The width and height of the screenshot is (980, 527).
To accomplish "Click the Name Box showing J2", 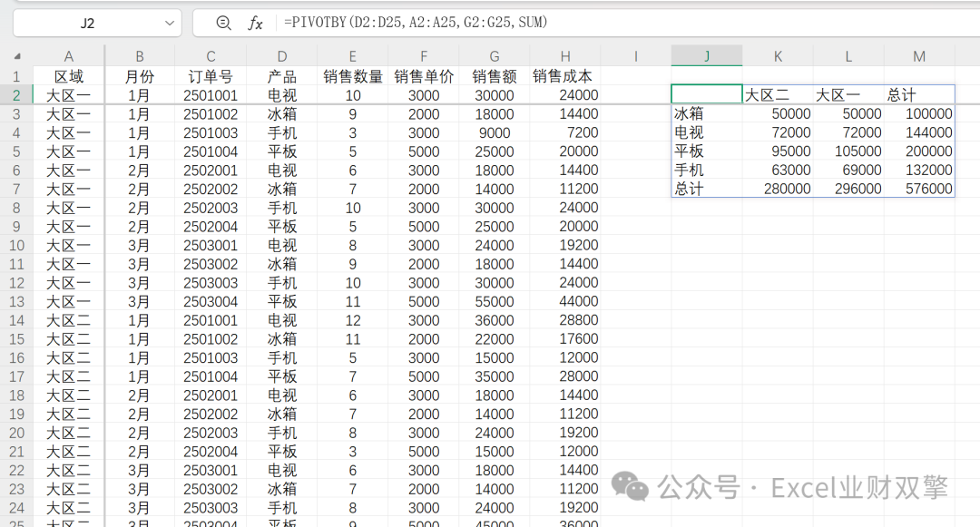I will pyautogui.click(x=97, y=23).
